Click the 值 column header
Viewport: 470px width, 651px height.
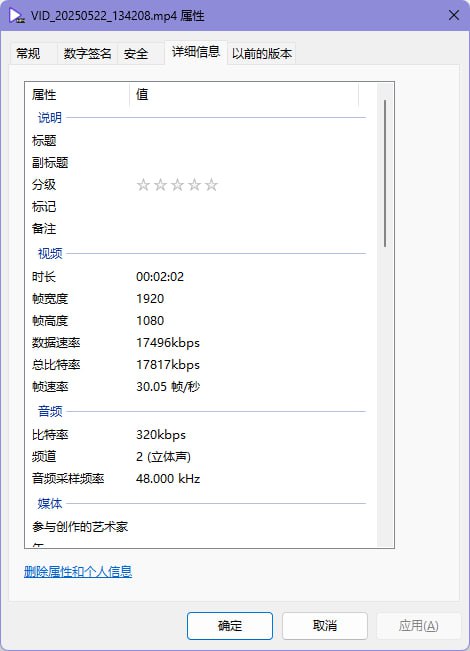[x=244, y=95]
